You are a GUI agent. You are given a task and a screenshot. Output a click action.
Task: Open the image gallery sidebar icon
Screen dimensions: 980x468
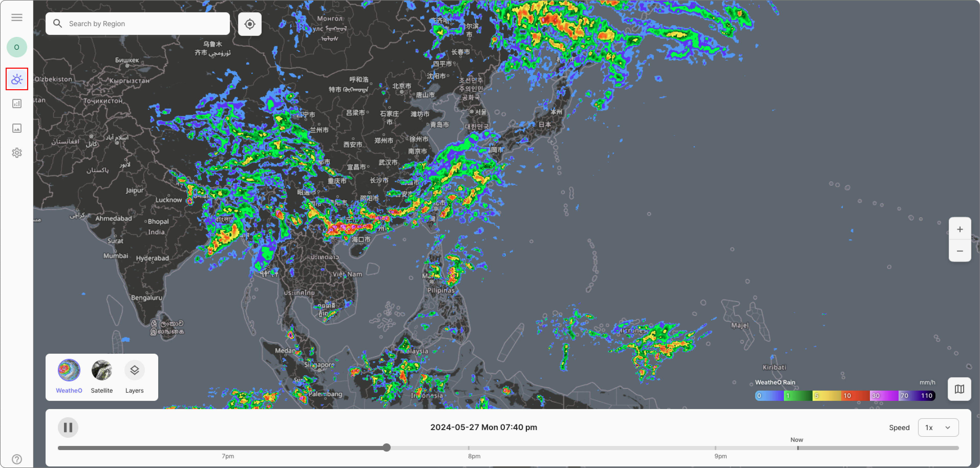coord(17,128)
